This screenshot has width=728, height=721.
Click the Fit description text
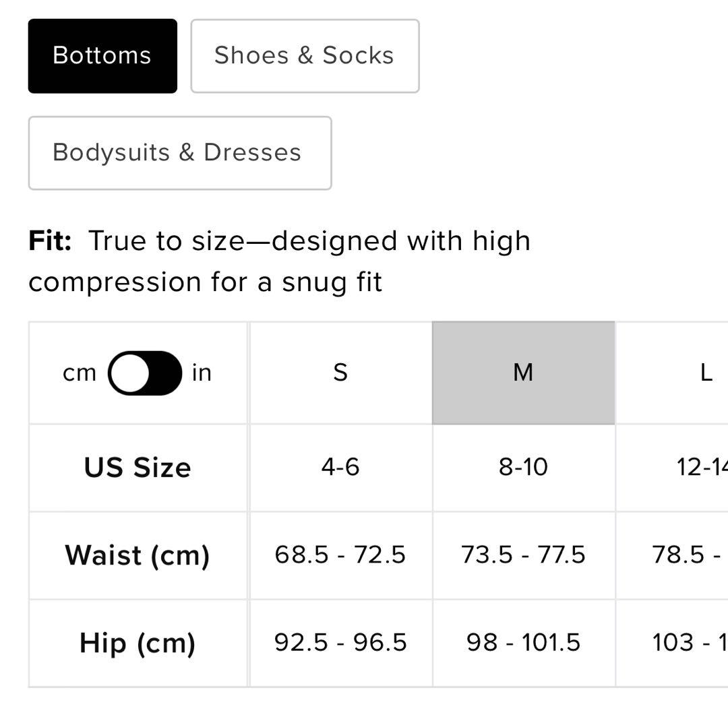coord(279,261)
